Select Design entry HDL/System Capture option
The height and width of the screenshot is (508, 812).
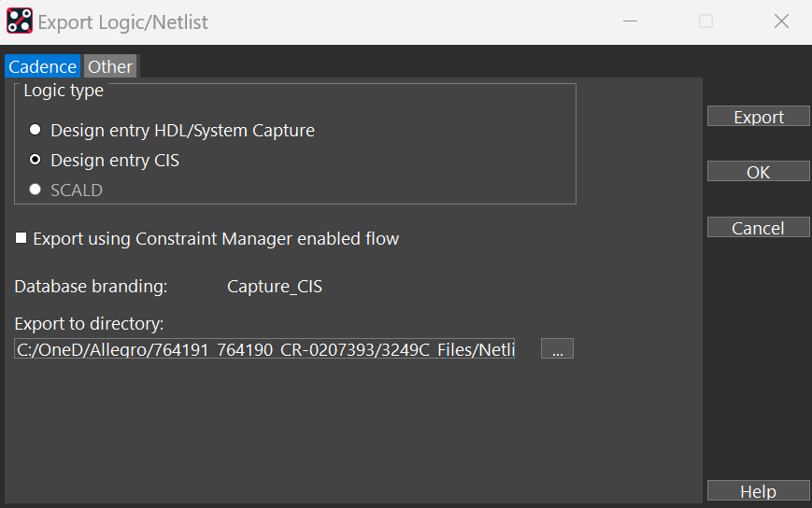36,130
